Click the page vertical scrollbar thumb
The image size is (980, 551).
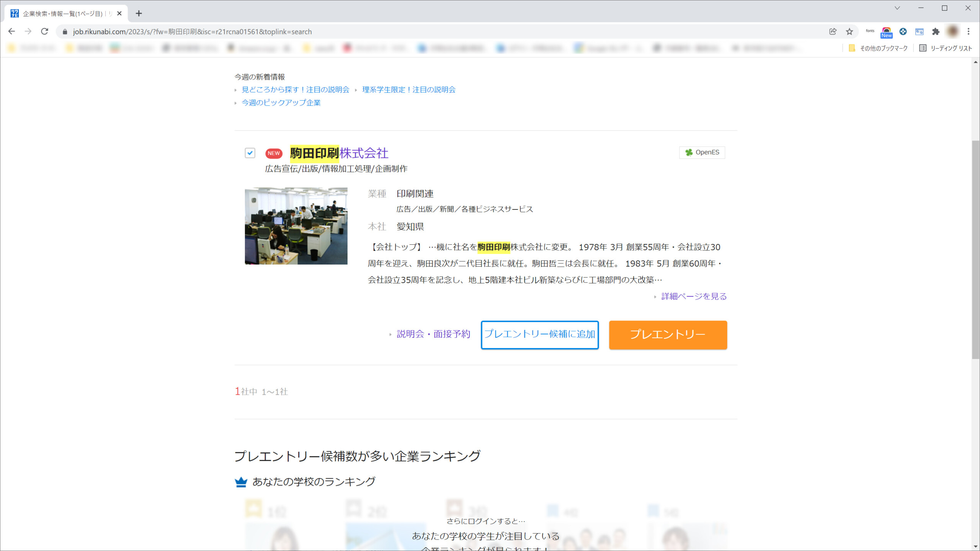[x=975, y=250]
